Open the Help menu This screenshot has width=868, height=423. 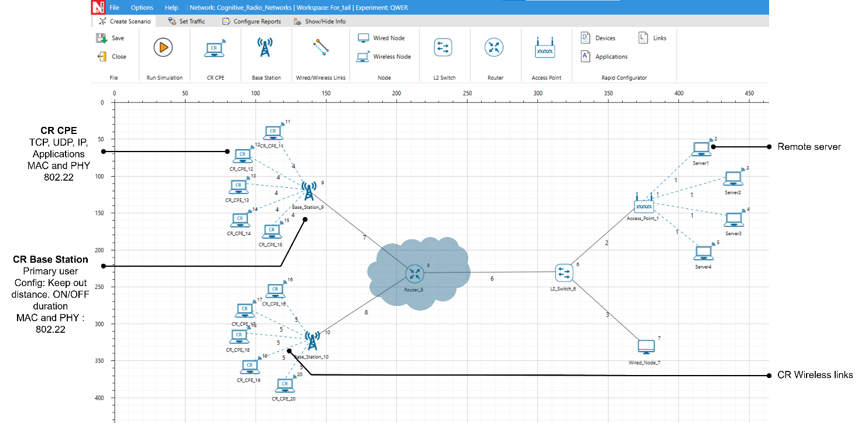[171, 8]
